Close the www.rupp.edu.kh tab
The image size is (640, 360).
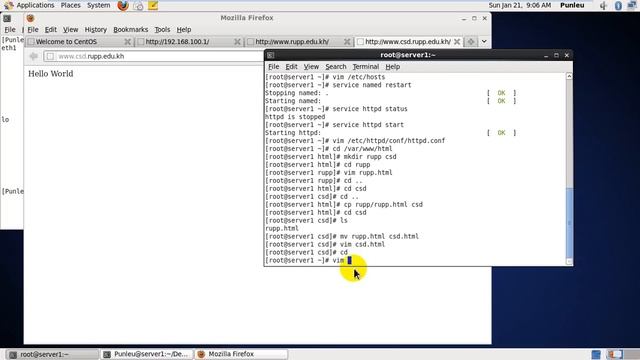point(347,42)
